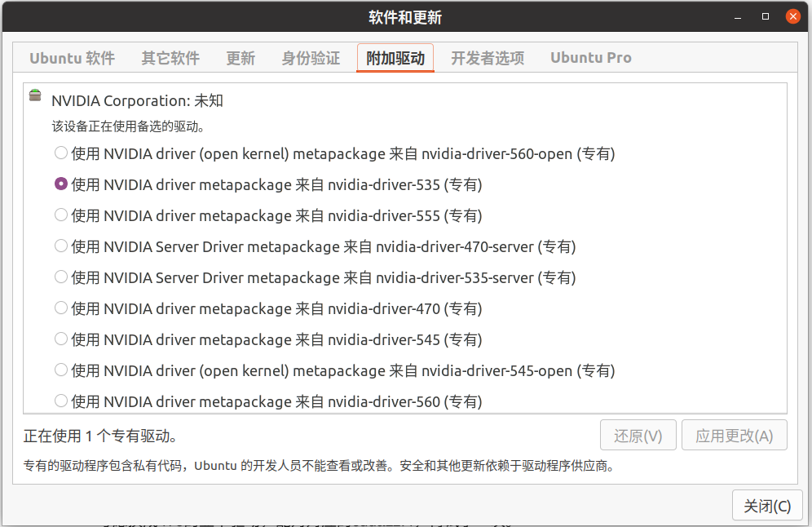Click the NVIDIA device hardware icon

pyautogui.click(x=35, y=95)
